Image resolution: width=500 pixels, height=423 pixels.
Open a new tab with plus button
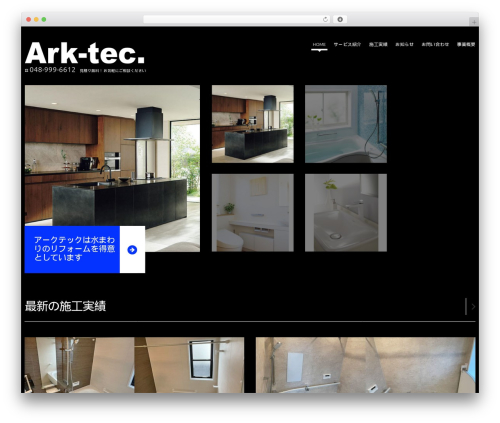coord(474,22)
